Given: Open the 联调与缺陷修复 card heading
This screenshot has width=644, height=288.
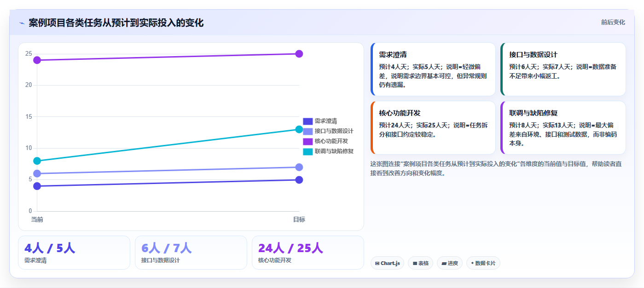Looking at the screenshot, I should 533,113.
